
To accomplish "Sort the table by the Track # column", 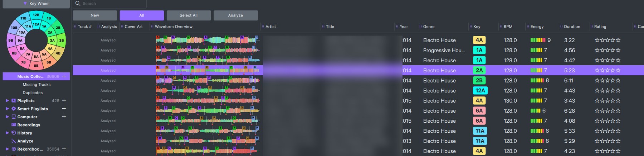I will (x=84, y=27).
